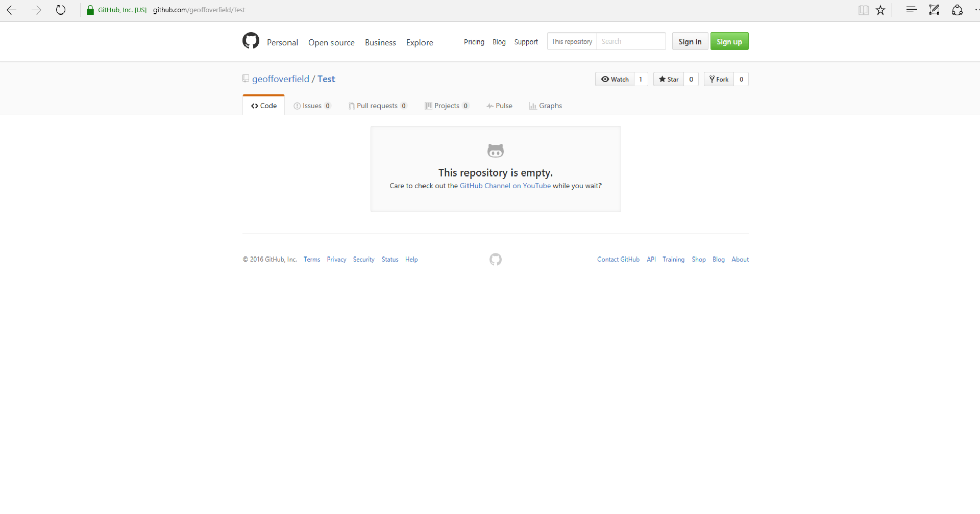The image size is (980, 514).
Task: Click the eye icon on the Watch button
Action: tap(605, 79)
